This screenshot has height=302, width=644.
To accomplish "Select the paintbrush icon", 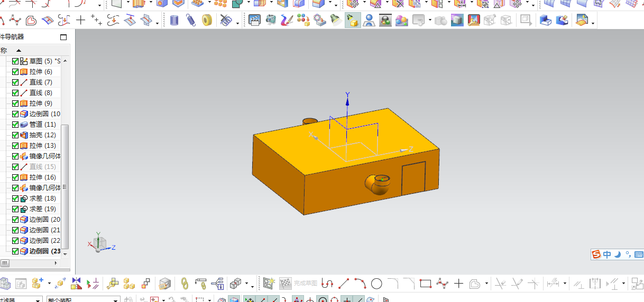I will click(x=287, y=21).
